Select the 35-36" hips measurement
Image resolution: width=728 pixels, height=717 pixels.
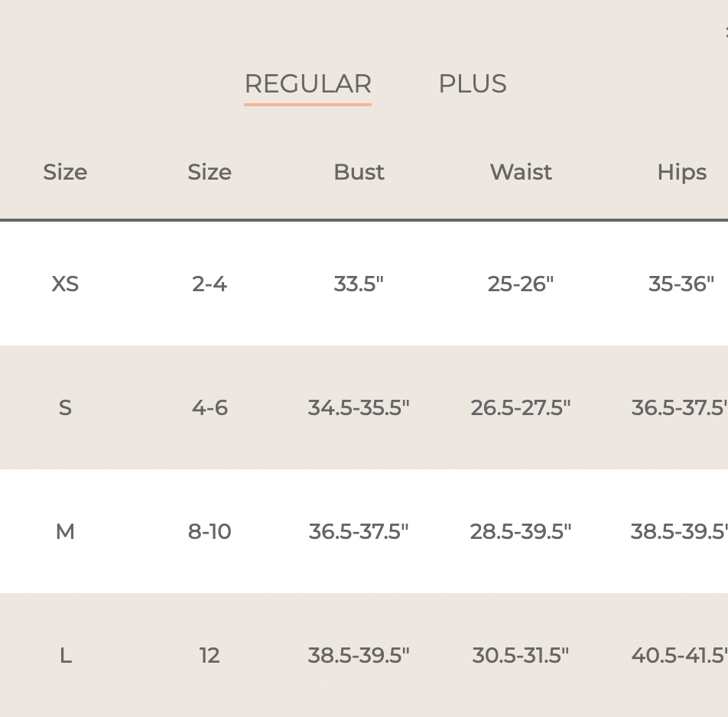[681, 284]
